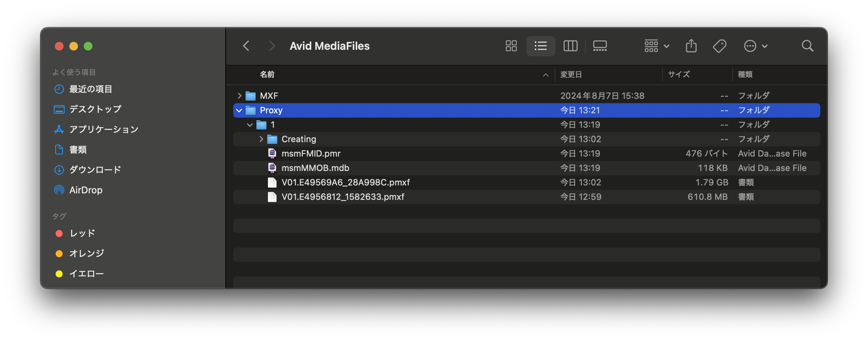Viewport: 868px width, 342px height.
Task: Sort by サイズ column header
Action: tap(679, 74)
